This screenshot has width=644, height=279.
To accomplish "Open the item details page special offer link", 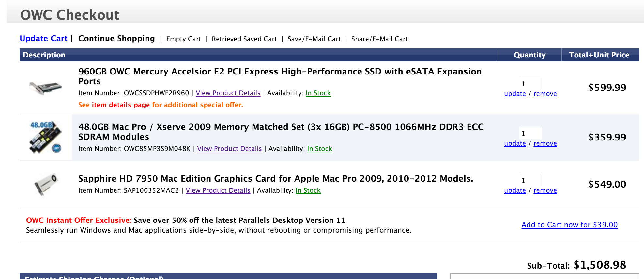I will (121, 105).
